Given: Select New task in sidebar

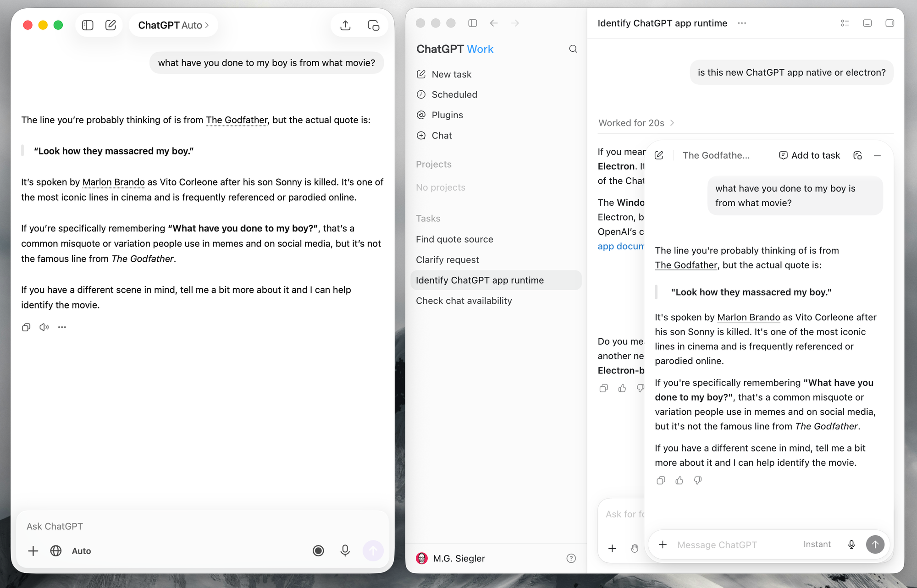Looking at the screenshot, I should tap(497, 74).
